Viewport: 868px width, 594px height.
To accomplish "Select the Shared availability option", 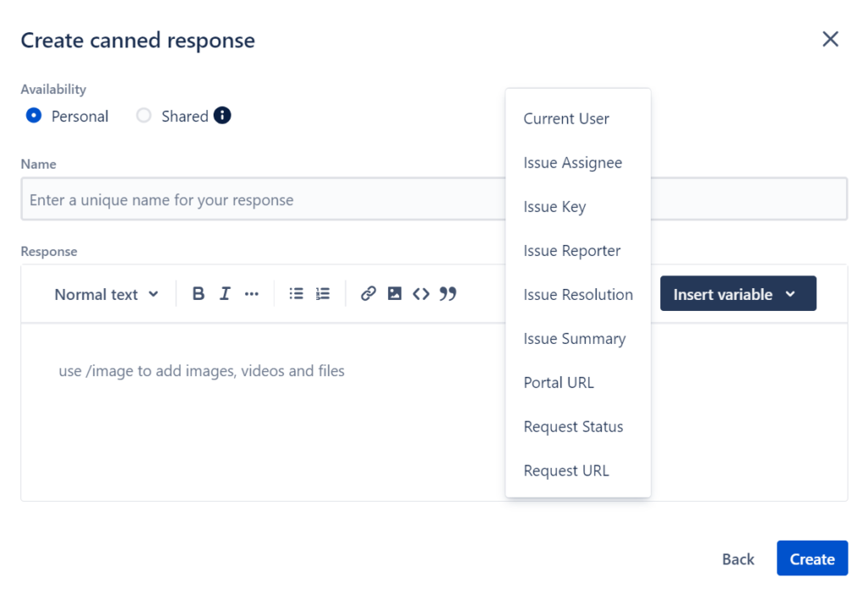I will click(x=144, y=116).
